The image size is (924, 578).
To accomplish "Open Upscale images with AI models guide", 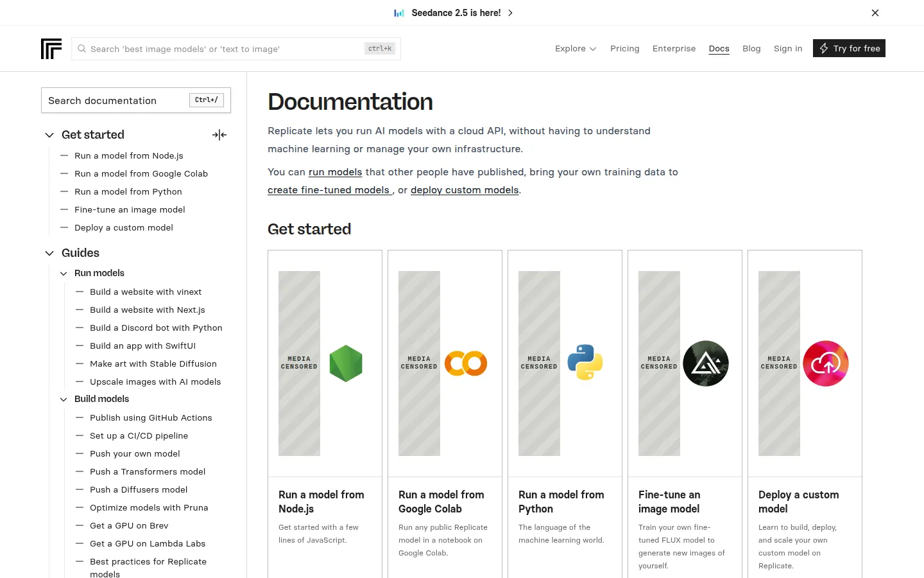I will (155, 381).
